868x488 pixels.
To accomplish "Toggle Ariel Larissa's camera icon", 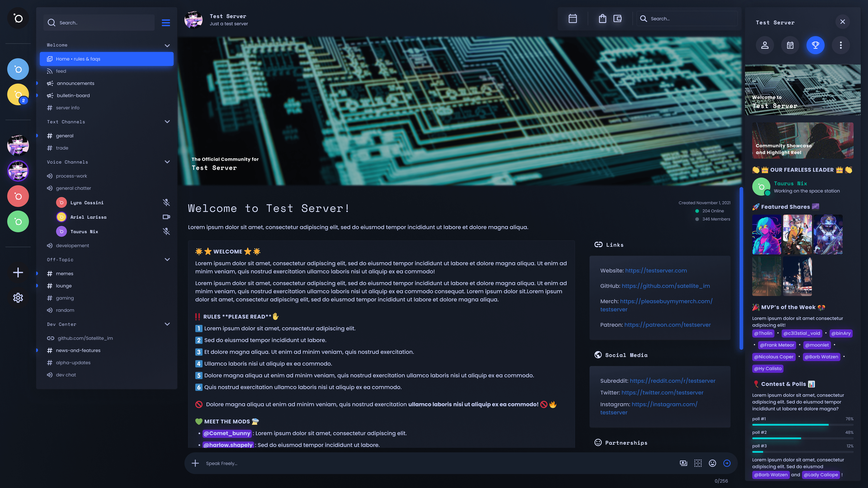I will (x=166, y=217).
